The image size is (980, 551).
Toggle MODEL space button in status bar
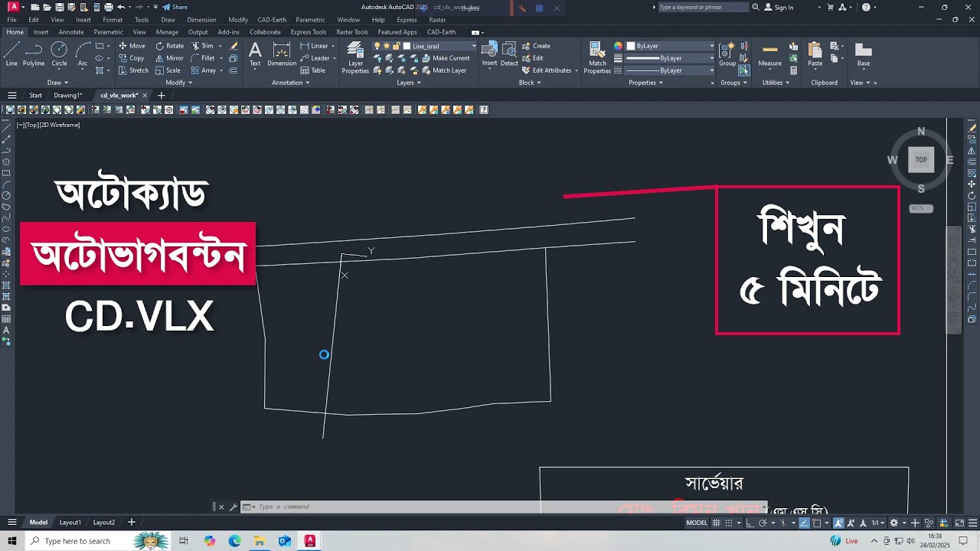tap(697, 523)
